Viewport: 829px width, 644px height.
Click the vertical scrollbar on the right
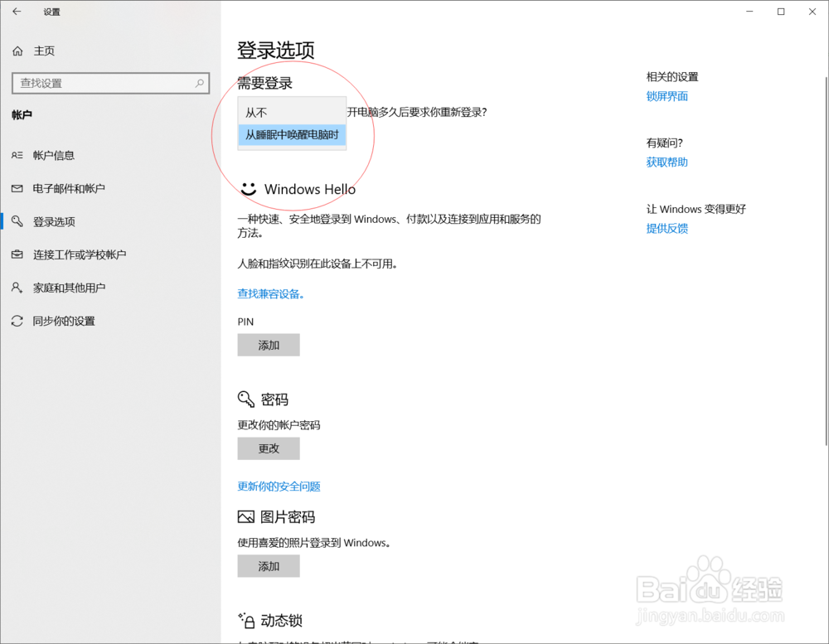pyautogui.click(x=826, y=261)
